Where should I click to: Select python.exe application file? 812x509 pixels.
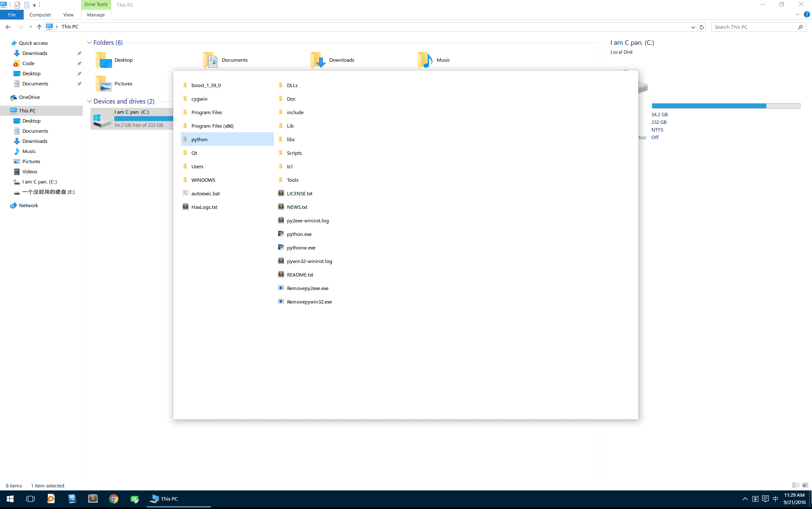click(x=299, y=234)
